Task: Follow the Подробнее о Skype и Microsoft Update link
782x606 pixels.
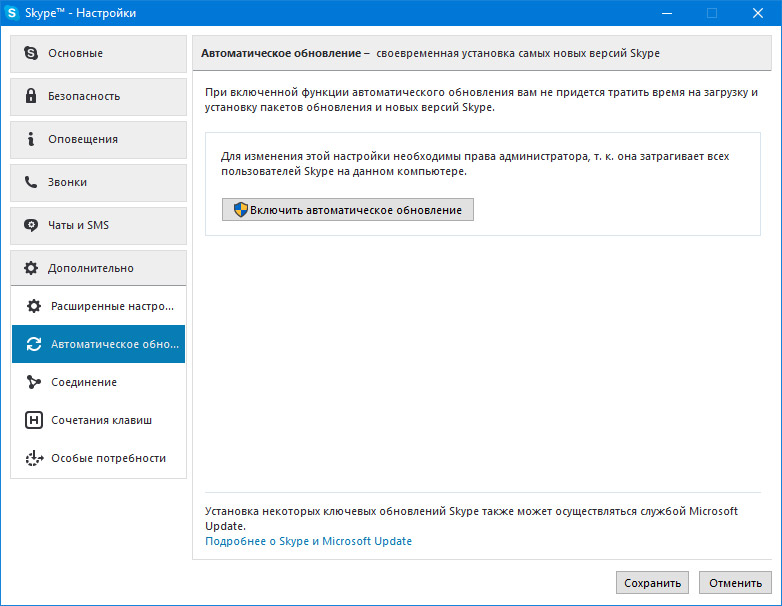Action: tap(309, 541)
